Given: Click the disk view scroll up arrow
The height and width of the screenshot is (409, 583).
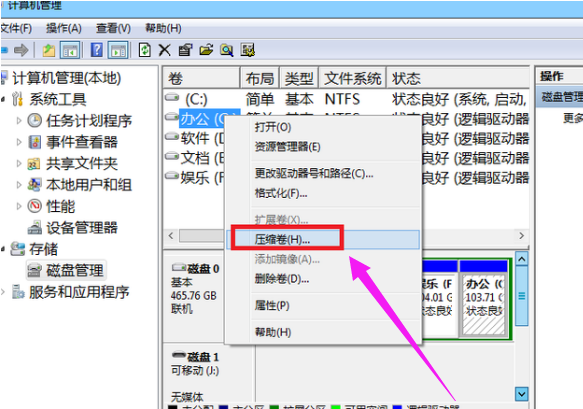Looking at the screenshot, I should (522, 259).
